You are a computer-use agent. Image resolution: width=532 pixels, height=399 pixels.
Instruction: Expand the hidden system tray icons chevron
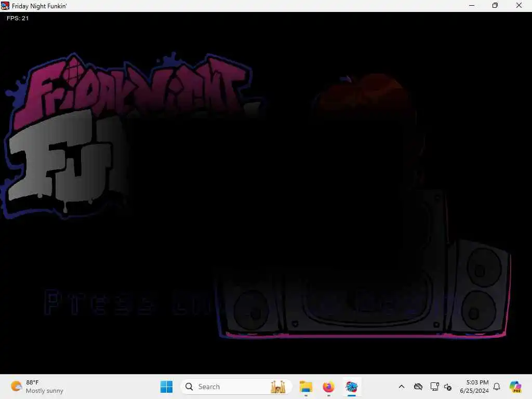pyautogui.click(x=402, y=387)
